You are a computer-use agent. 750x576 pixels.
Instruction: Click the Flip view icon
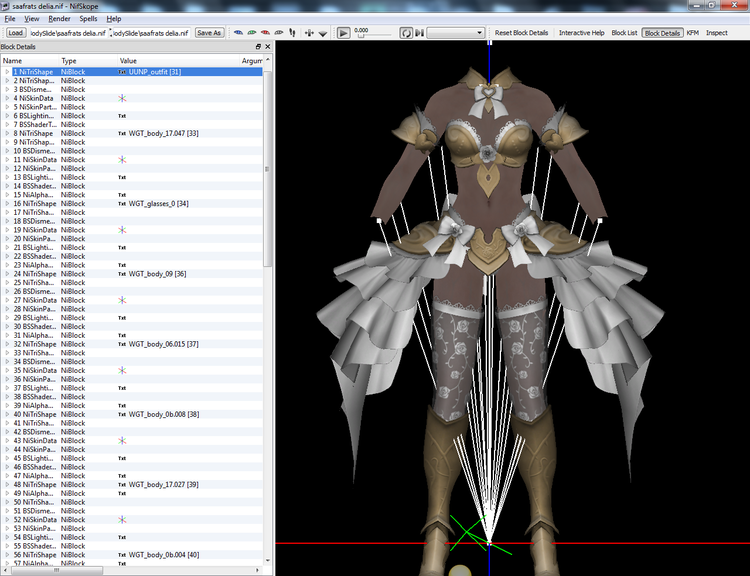[292, 33]
